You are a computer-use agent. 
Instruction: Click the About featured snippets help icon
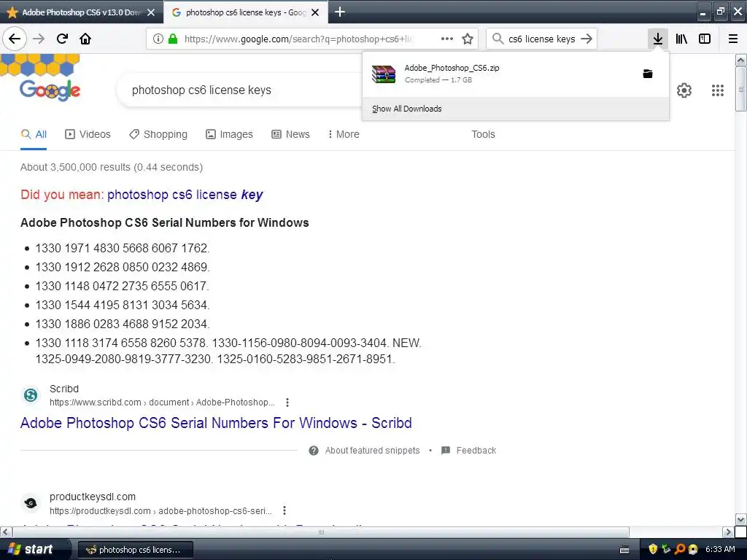(314, 451)
